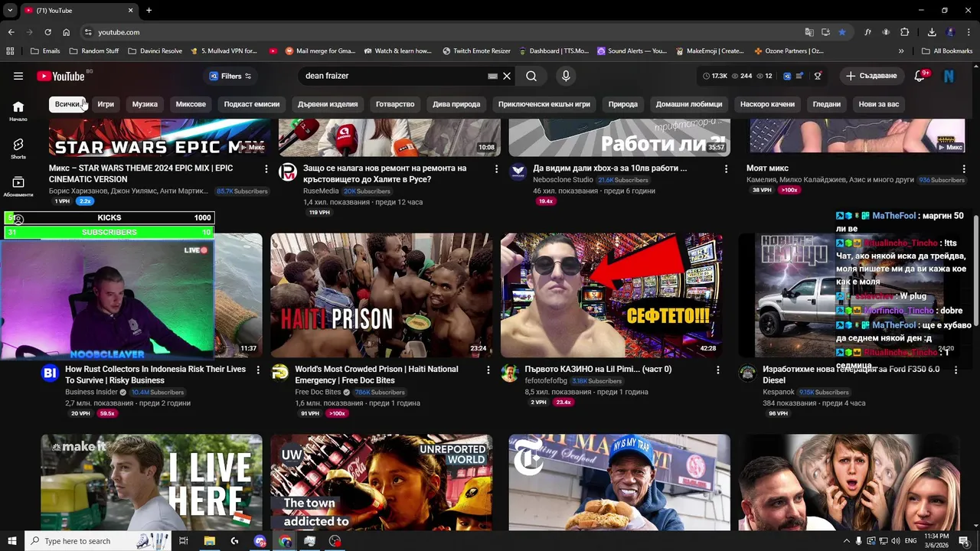Click the on-screen keyboard icon in search box
Image resolution: width=980 pixels, height=551 pixels.
[493, 76]
